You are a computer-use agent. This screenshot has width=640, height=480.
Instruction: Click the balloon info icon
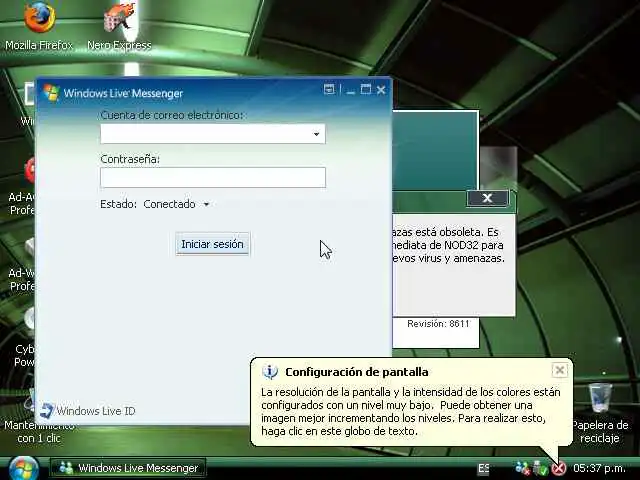tap(270, 372)
